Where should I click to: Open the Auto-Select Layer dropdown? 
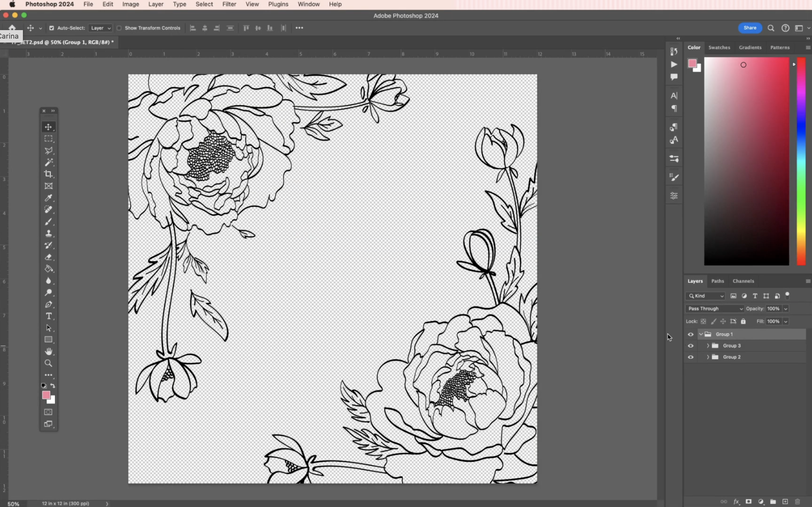pyautogui.click(x=100, y=28)
